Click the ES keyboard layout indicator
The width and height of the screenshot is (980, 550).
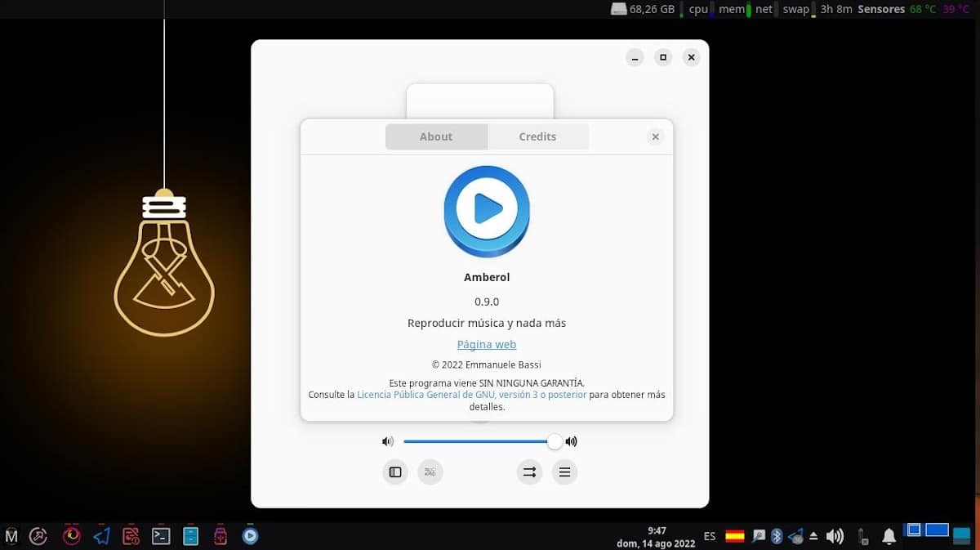tap(710, 536)
